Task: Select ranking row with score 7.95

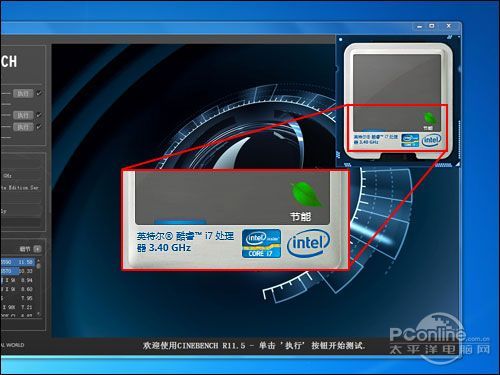Action: point(18,298)
